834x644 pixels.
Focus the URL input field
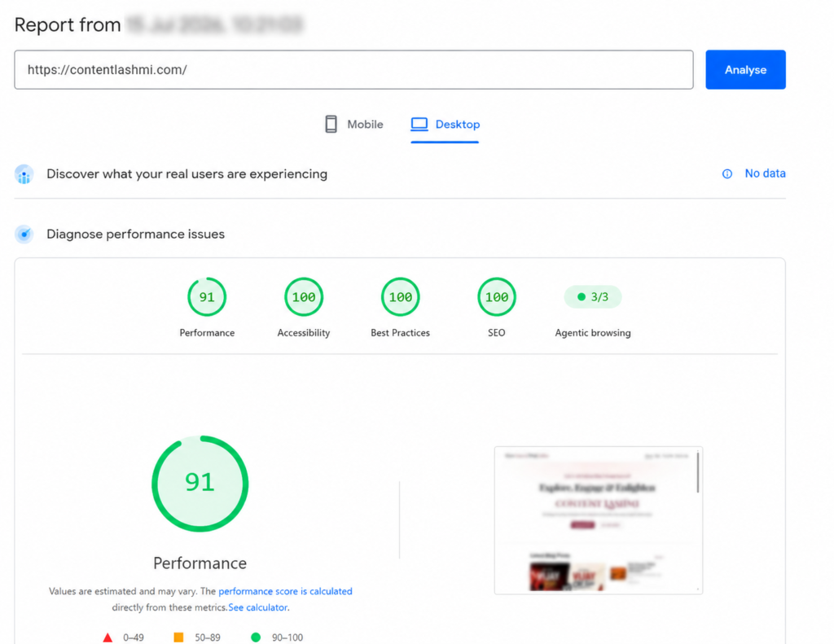pos(353,70)
